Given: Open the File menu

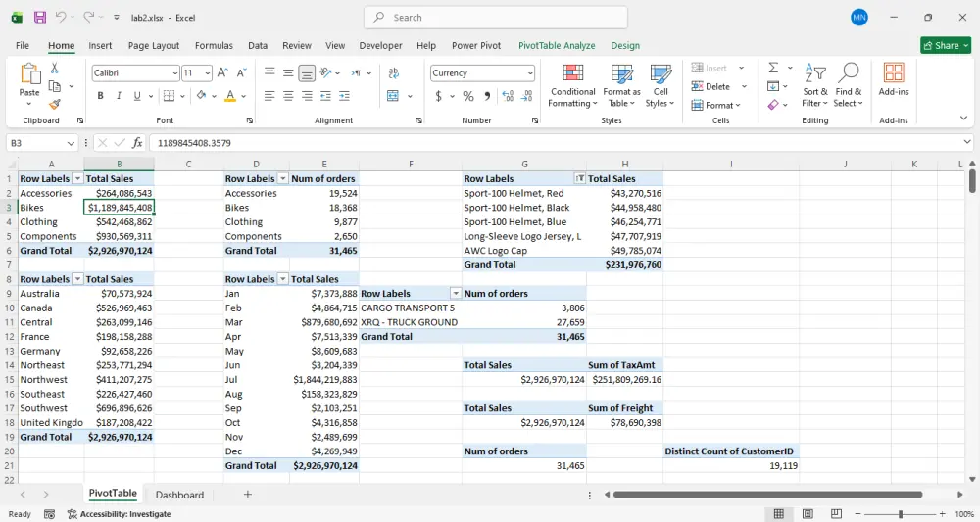Looking at the screenshot, I should [x=23, y=46].
